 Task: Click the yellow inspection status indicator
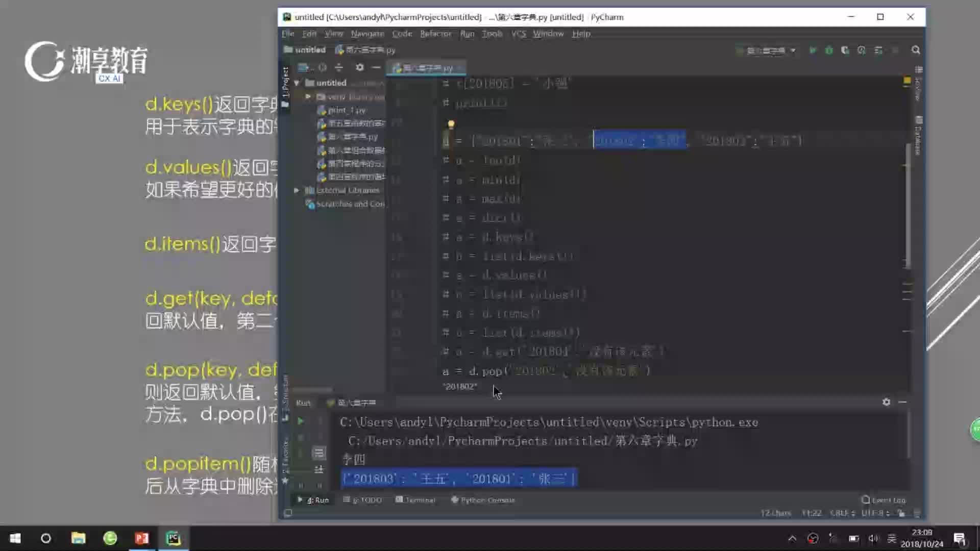pos(907,81)
